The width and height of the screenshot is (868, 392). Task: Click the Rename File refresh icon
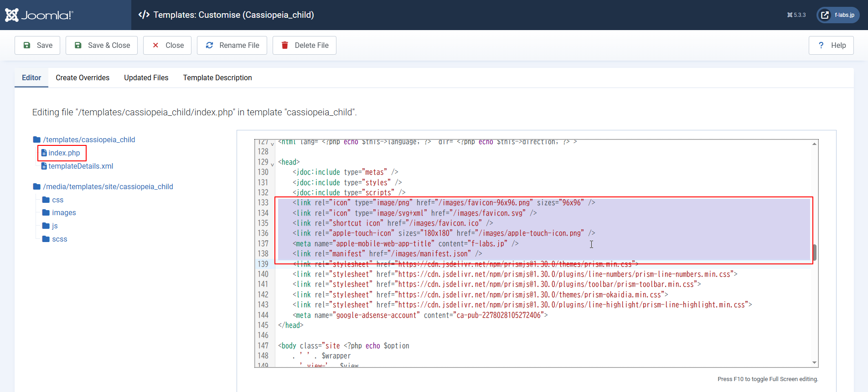pyautogui.click(x=210, y=45)
